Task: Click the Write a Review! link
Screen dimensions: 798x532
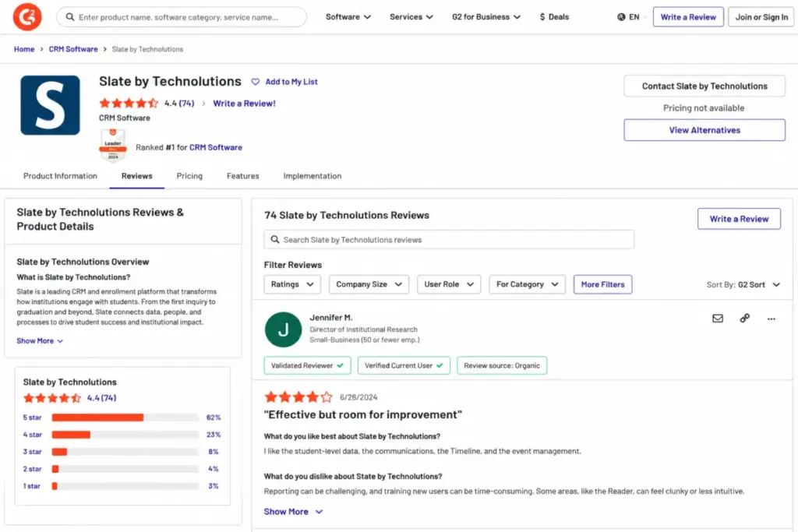Action: (244, 104)
